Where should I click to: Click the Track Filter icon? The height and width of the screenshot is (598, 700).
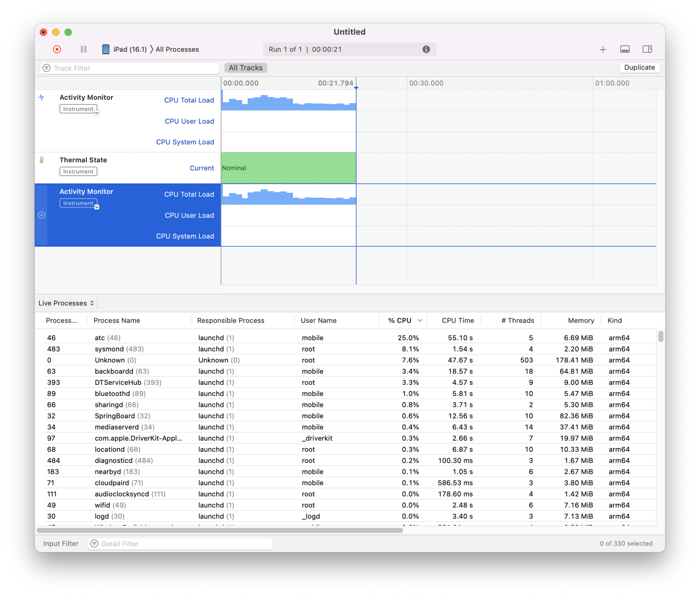47,68
